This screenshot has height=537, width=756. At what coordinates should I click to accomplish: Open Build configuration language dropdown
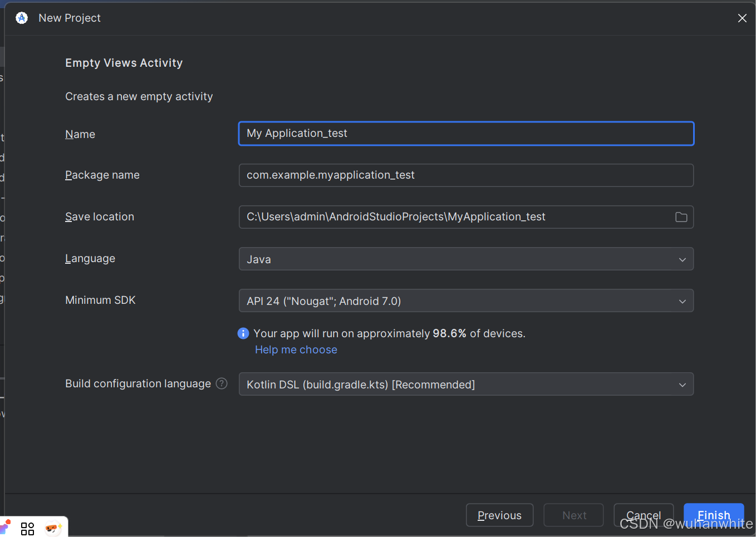click(466, 384)
